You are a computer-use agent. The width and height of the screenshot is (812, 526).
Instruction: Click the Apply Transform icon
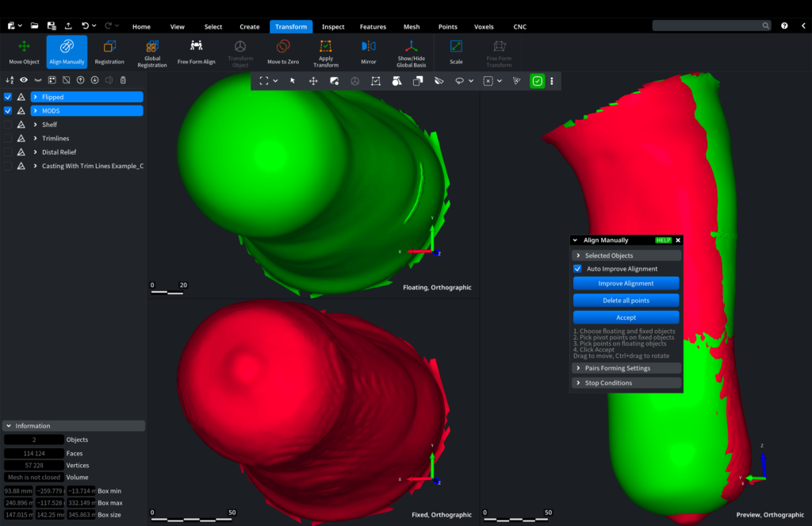(x=325, y=52)
